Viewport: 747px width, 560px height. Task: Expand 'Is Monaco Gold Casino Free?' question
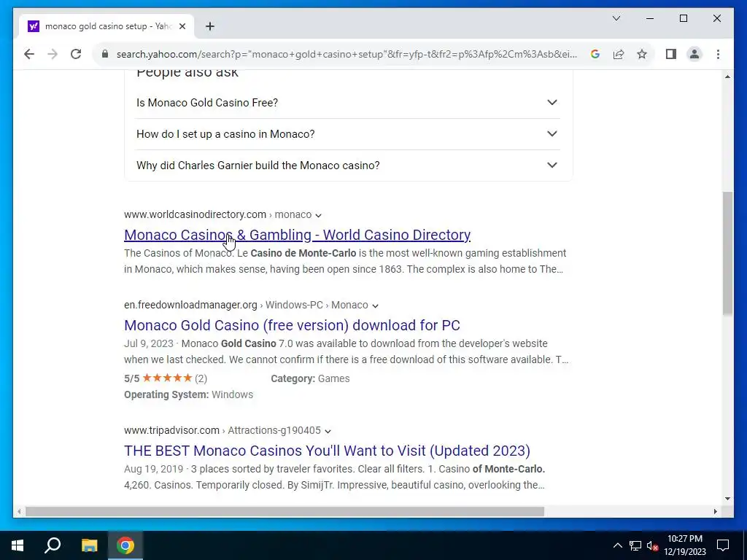point(348,103)
